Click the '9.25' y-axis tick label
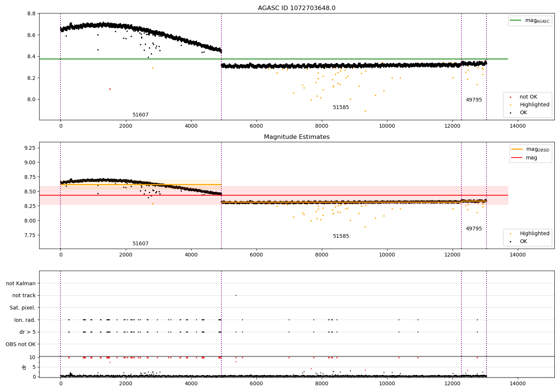 click(x=30, y=148)
